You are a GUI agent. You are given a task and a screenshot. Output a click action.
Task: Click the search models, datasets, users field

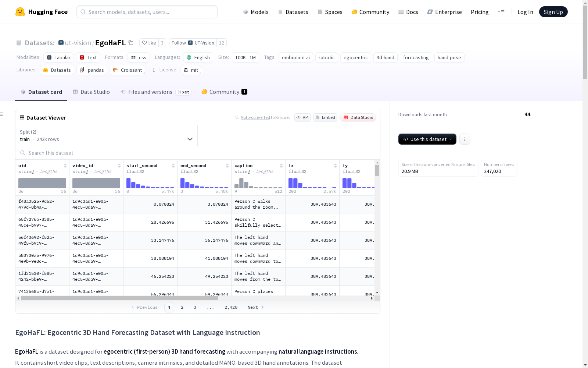pos(147,12)
